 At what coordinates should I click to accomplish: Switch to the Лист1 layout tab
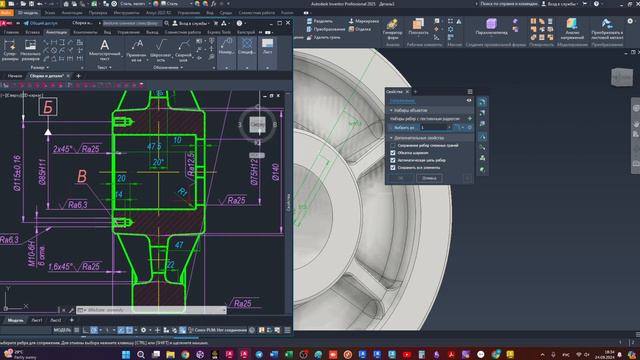click(37, 320)
